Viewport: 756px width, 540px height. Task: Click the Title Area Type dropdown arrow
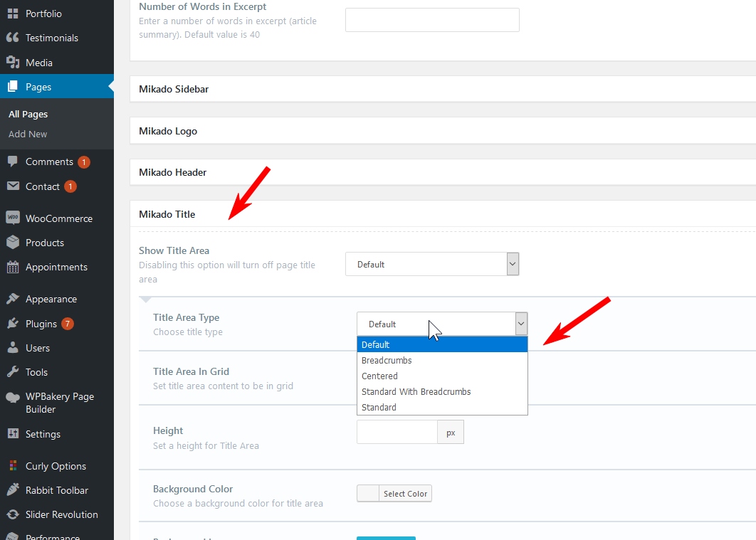click(520, 324)
